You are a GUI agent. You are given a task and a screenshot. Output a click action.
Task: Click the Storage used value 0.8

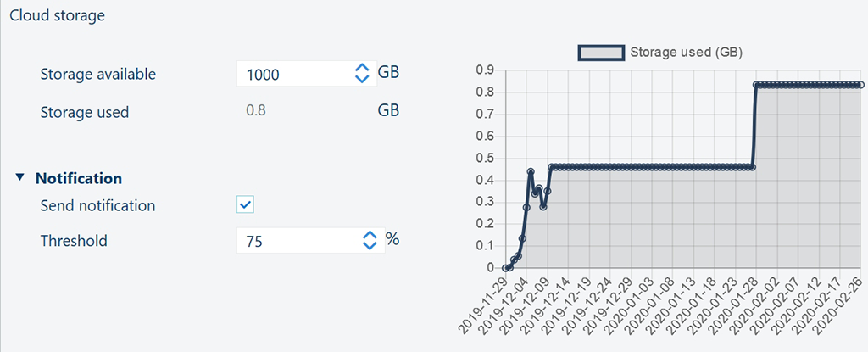[x=255, y=111]
